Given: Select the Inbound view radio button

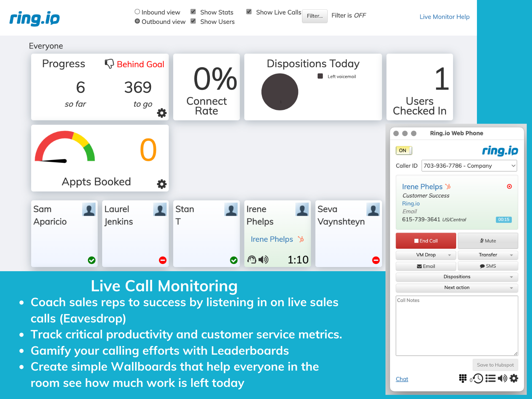Looking at the screenshot, I should (137, 11).
